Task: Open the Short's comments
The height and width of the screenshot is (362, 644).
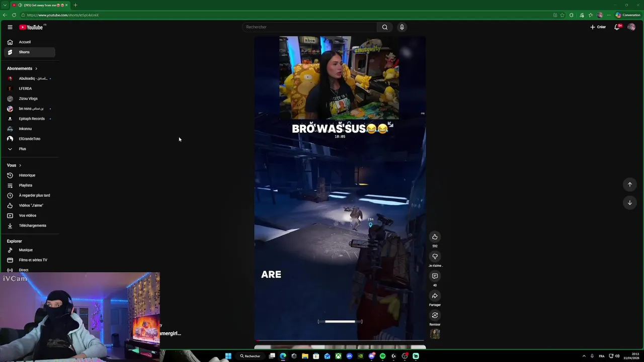Action: [435, 276]
